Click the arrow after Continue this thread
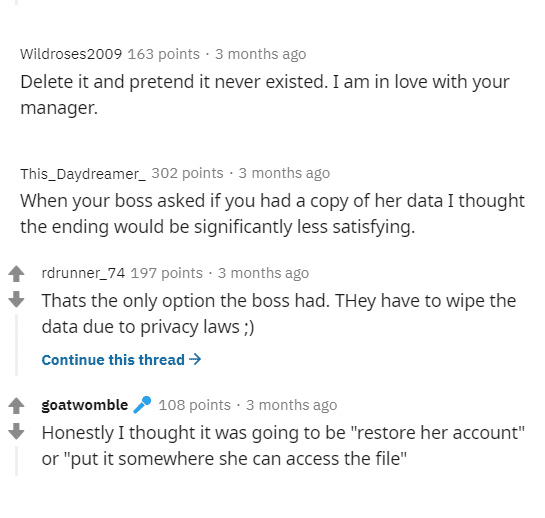This screenshot has width=545, height=518. 195,359
